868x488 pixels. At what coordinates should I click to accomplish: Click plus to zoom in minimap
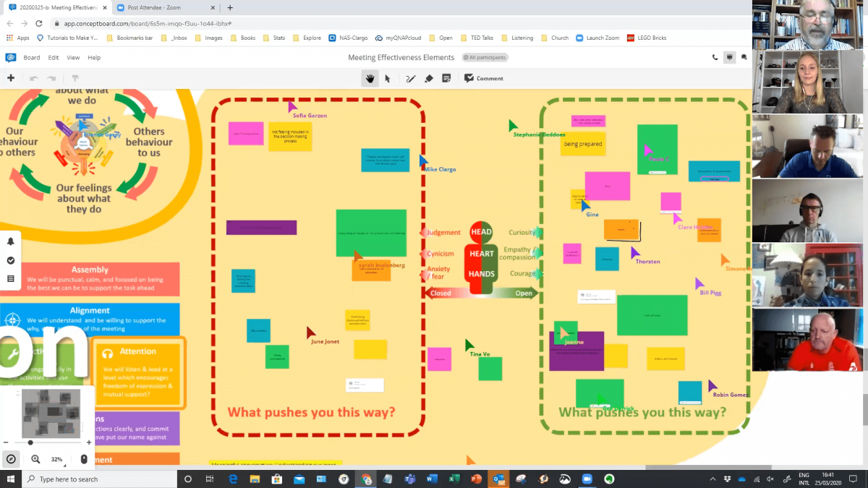click(89, 442)
